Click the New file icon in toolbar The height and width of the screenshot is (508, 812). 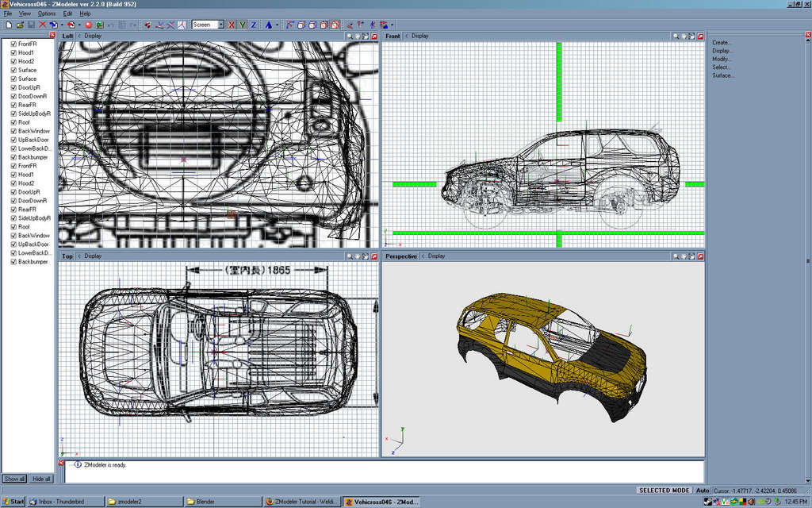9,25
